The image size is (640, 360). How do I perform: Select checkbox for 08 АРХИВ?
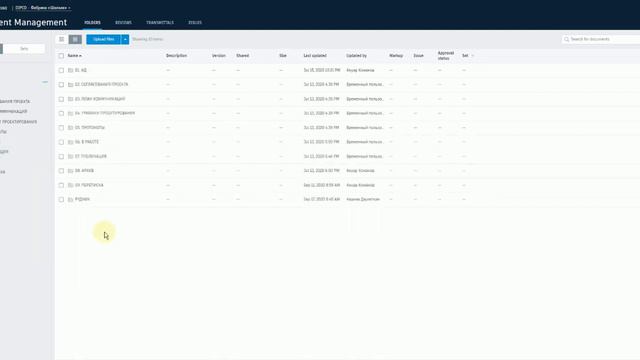click(x=61, y=171)
